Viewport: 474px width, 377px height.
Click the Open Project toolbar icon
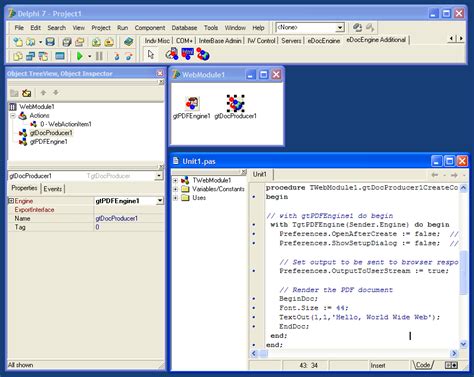pos(80,42)
